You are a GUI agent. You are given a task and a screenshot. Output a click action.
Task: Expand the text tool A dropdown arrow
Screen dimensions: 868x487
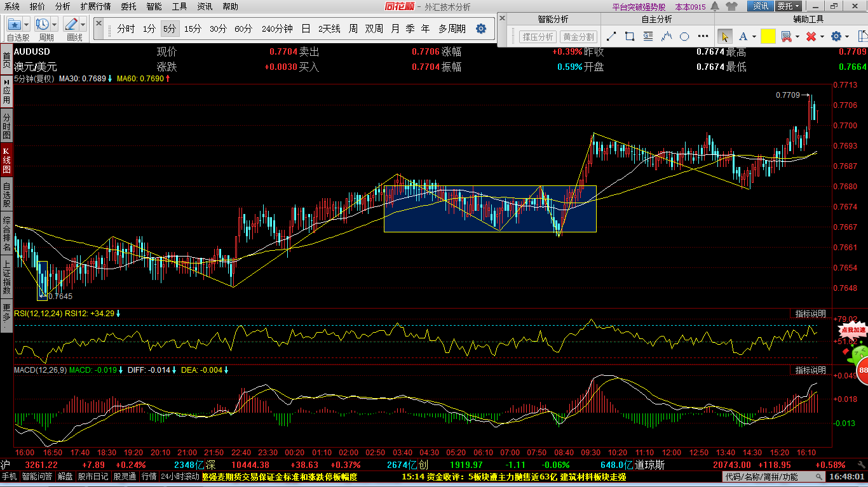click(754, 37)
